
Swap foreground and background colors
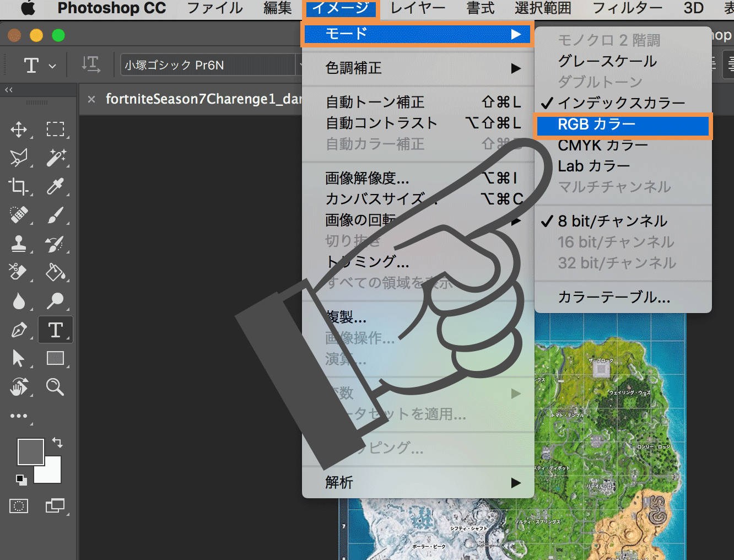(57, 442)
